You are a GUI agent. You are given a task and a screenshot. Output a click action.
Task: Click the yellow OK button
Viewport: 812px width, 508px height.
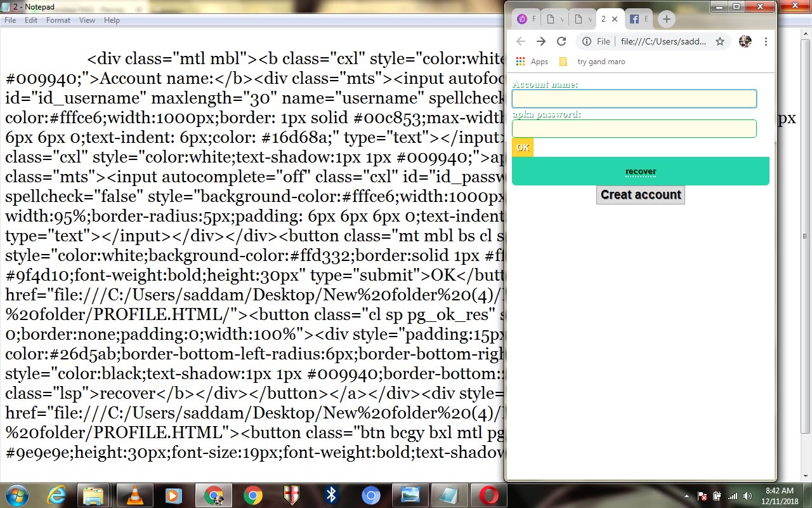(523, 147)
